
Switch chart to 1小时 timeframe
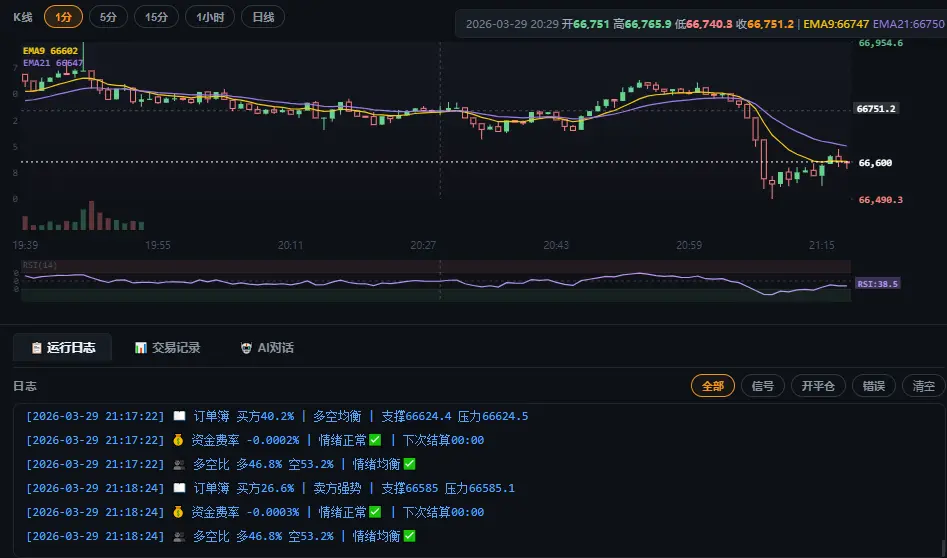point(210,17)
